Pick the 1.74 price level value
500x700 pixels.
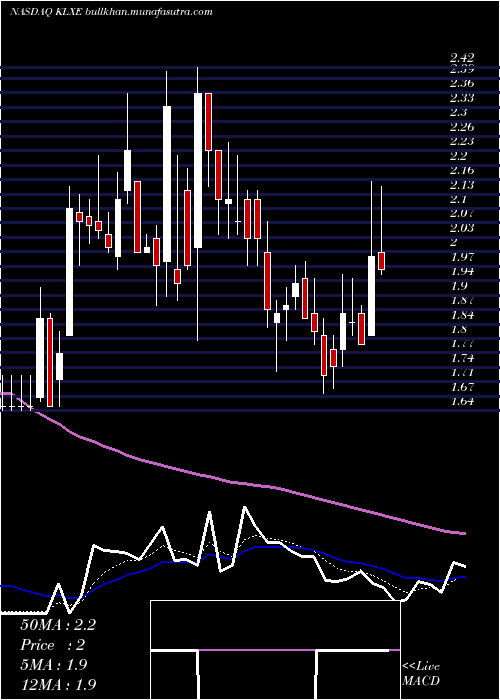tap(462, 358)
